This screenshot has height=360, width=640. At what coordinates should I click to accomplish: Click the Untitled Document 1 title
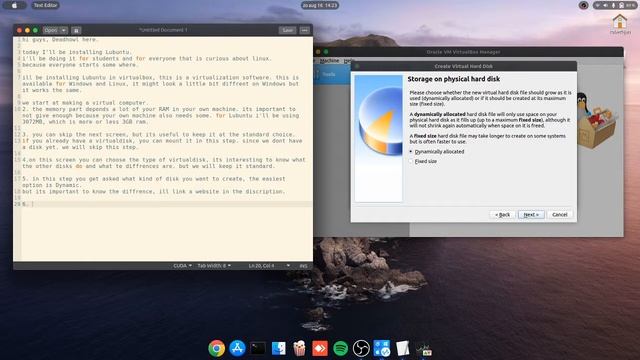tap(163, 30)
